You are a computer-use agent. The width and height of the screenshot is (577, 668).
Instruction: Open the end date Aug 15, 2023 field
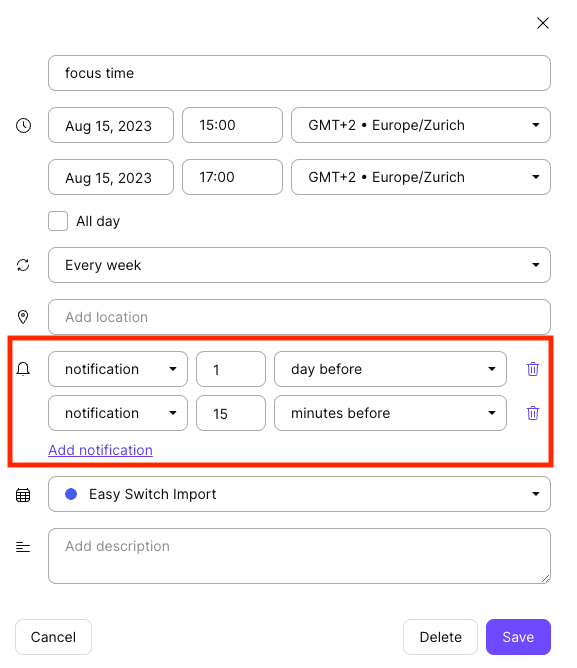click(x=111, y=177)
